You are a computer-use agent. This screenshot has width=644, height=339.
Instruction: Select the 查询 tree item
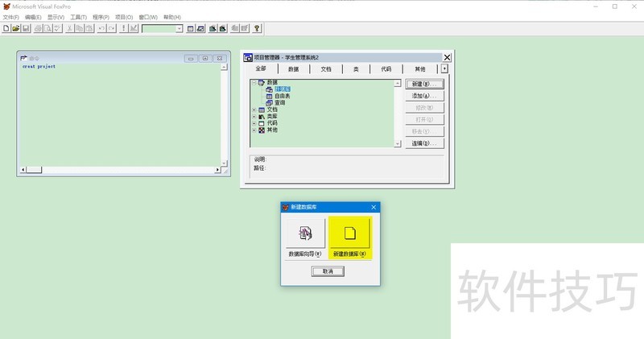pyautogui.click(x=279, y=103)
